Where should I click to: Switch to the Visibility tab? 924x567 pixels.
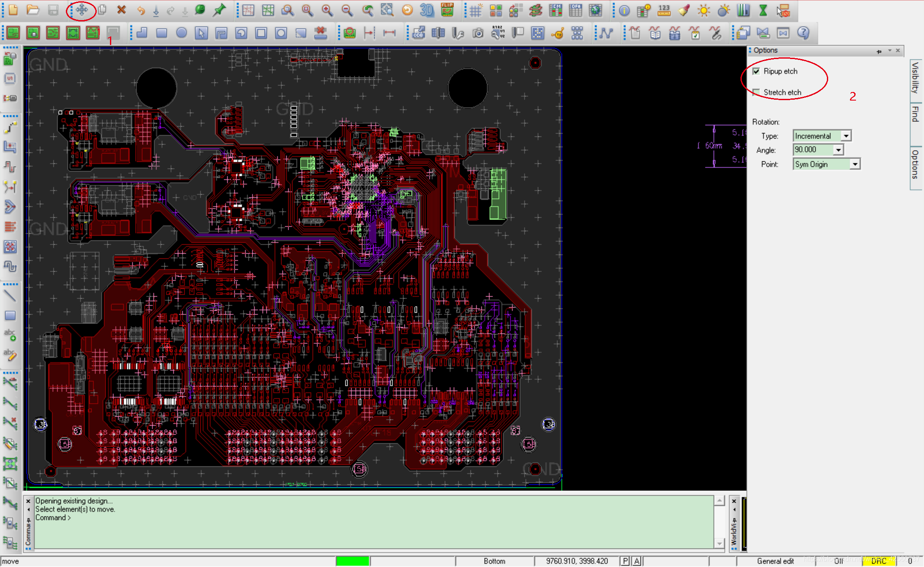coord(915,78)
